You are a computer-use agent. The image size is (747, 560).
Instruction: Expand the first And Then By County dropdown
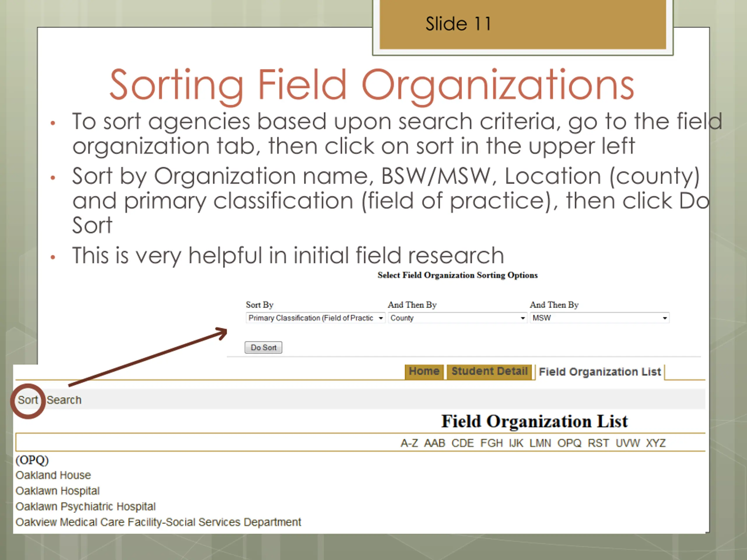(x=457, y=318)
